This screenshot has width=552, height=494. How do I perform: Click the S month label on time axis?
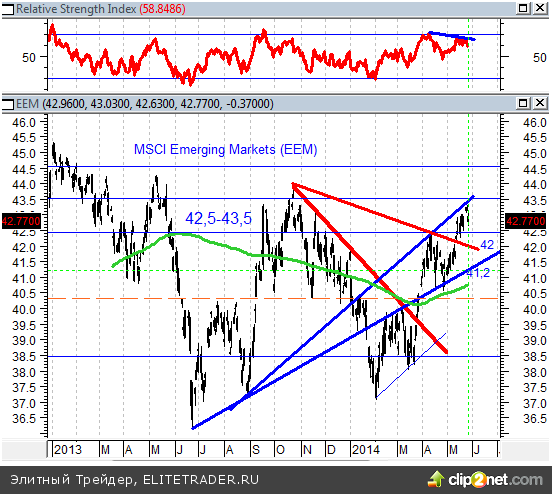[256, 450]
